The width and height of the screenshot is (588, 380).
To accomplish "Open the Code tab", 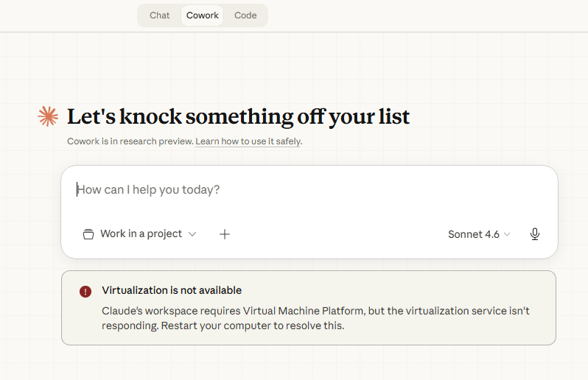I will [245, 15].
